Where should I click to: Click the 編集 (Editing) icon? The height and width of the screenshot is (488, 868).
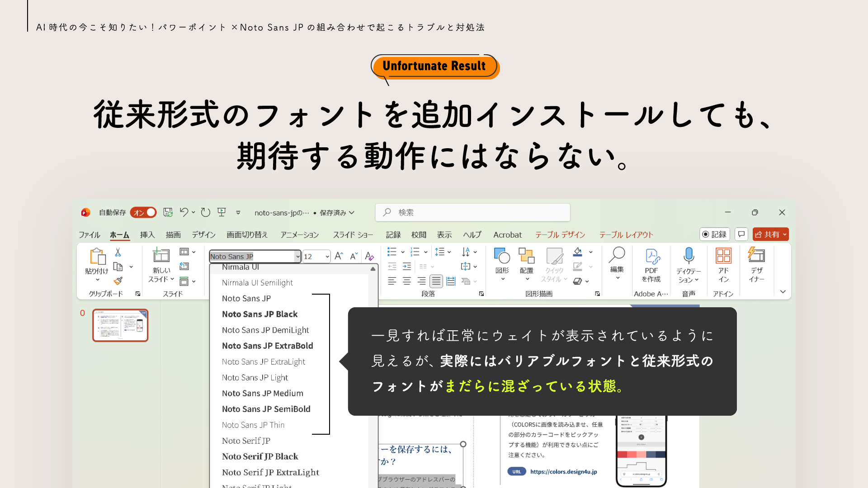[617, 263]
